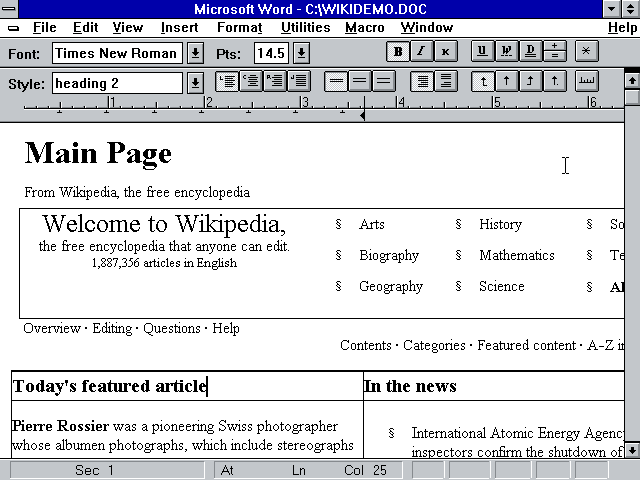Click the 14.5 point size field

271,53
